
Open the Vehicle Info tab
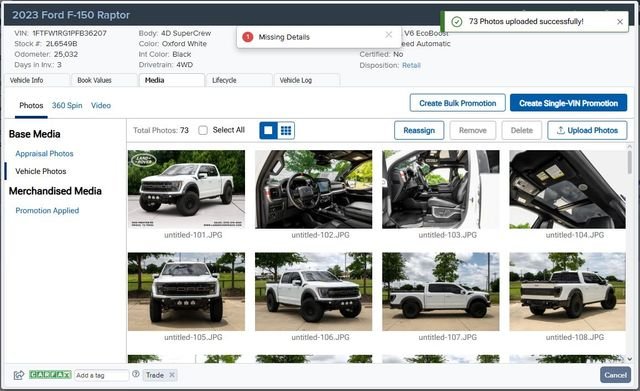click(x=38, y=80)
